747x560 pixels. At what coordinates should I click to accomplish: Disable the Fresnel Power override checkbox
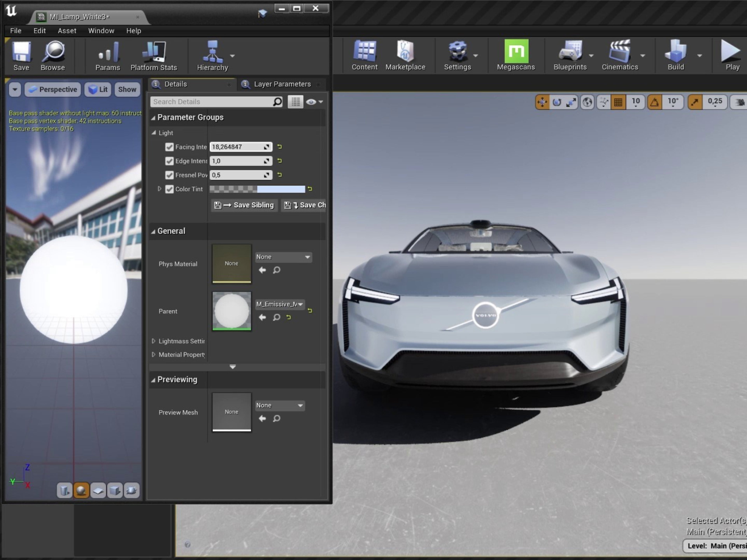tap(169, 175)
